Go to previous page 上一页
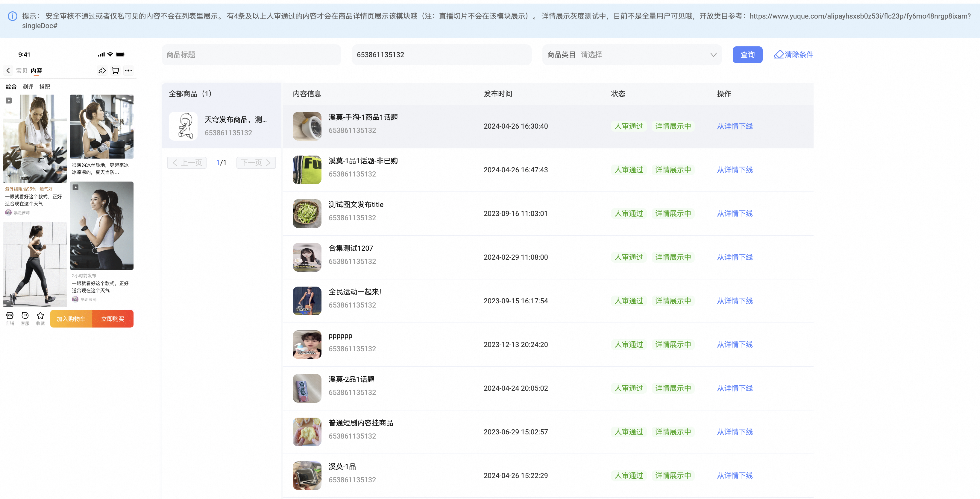The image size is (980, 499). coord(187,162)
